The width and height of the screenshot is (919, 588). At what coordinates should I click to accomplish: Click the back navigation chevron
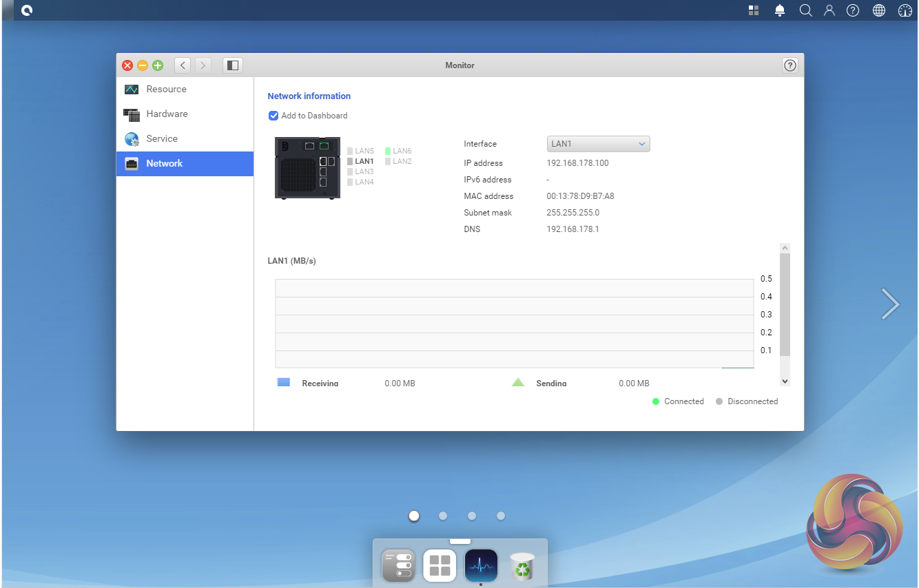coord(183,65)
